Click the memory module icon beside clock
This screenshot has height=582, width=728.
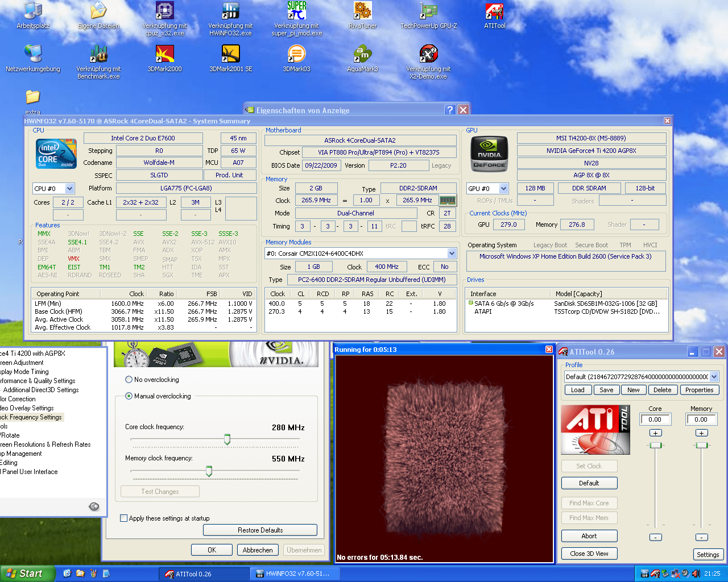tap(448, 201)
